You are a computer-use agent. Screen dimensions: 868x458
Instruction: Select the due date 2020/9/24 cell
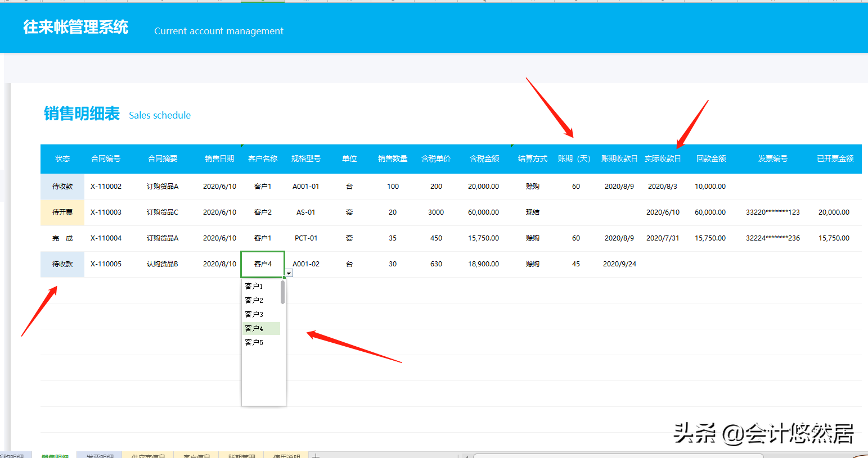coord(619,264)
